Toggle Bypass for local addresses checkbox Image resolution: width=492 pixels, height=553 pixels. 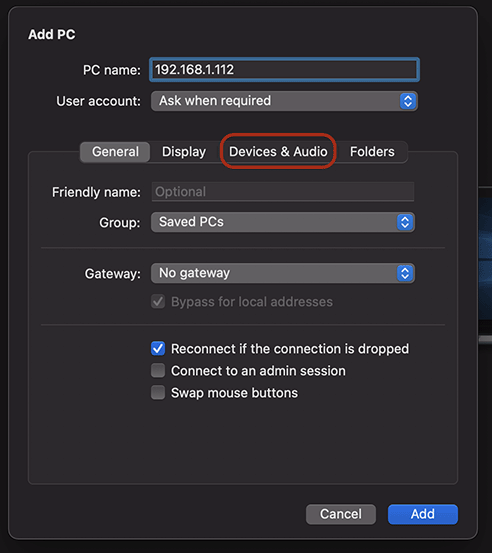(158, 302)
